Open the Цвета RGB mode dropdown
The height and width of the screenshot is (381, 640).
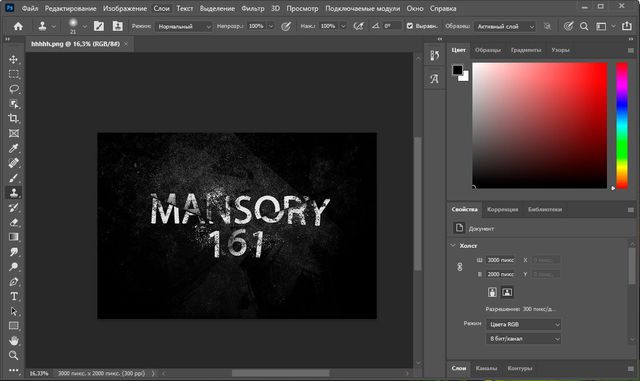pos(524,324)
